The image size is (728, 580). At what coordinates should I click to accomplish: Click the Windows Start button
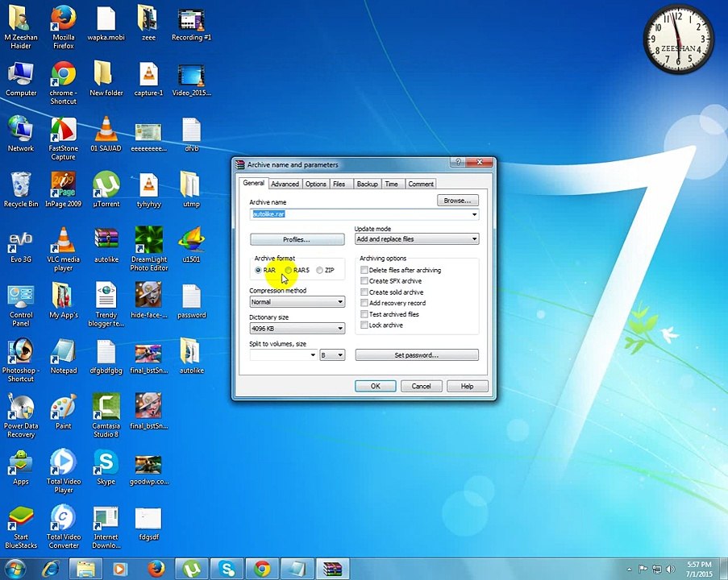click(x=15, y=569)
